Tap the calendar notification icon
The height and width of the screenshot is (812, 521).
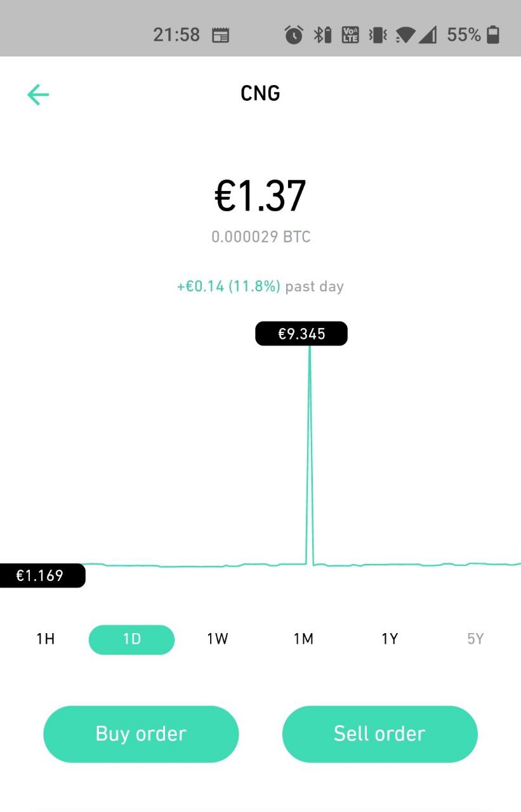point(220,36)
